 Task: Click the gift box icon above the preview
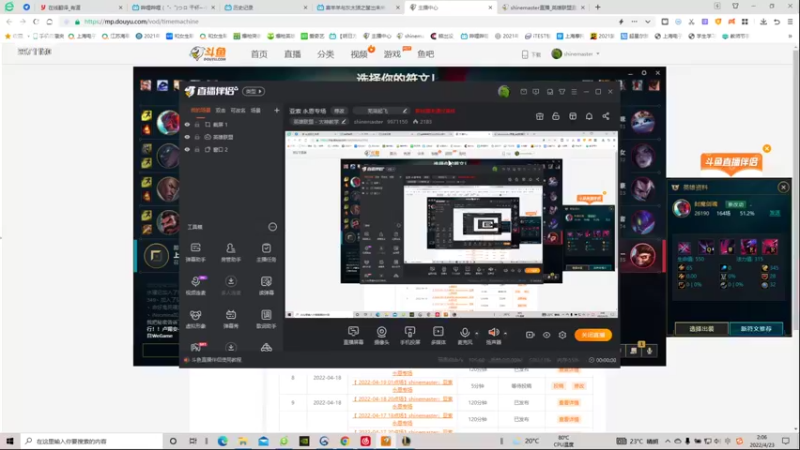tap(539, 116)
